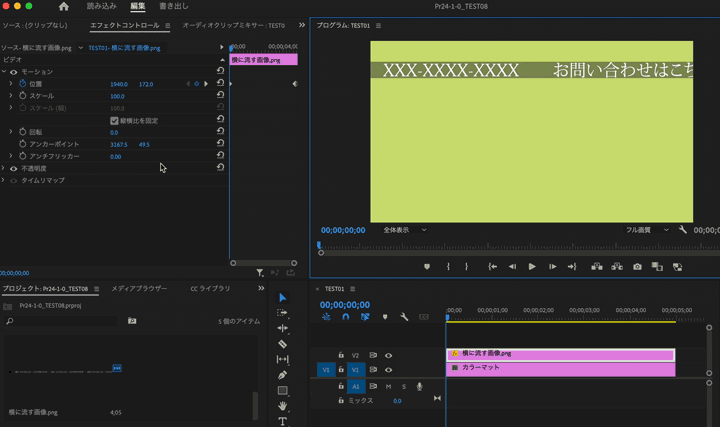This screenshot has height=427, width=720.
Task: Collapse the Motion effect group
Action: (x=4, y=72)
